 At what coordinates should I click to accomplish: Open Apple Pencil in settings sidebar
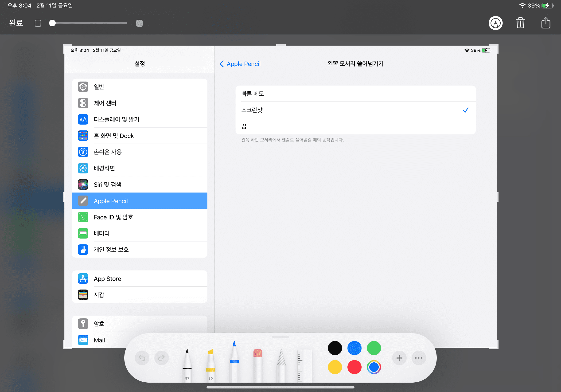pyautogui.click(x=140, y=201)
